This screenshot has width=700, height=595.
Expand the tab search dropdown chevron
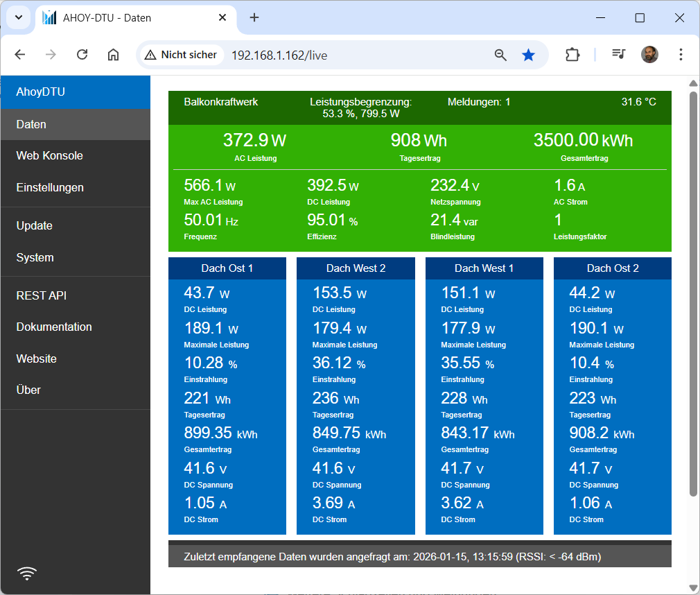tap(18, 17)
